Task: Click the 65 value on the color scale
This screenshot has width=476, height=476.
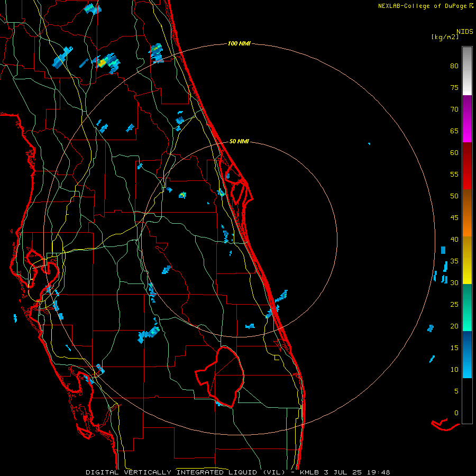Action: pos(454,131)
